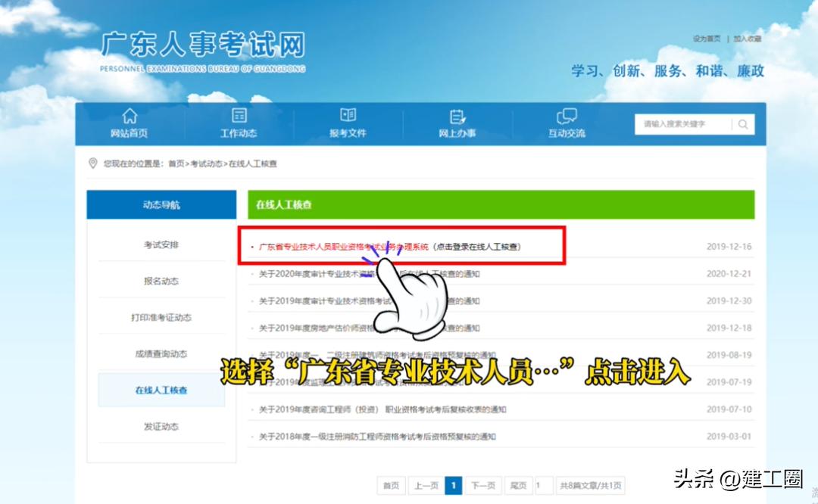Switch to 考试安排 in the sidebar
This screenshot has height=504, width=818.
[x=161, y=244]
